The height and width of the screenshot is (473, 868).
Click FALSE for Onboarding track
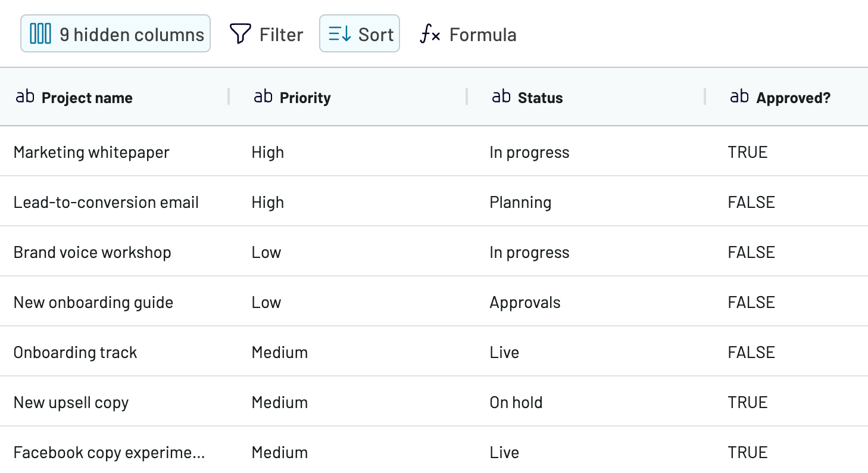pyautogui.click(x=751, y=353)
